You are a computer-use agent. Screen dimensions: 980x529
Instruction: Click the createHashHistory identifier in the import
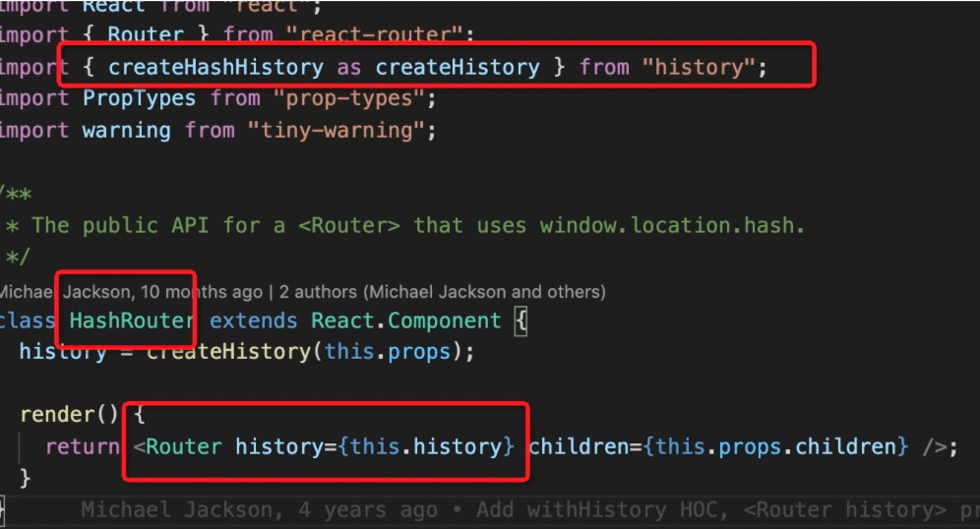[x=215, y=67]
